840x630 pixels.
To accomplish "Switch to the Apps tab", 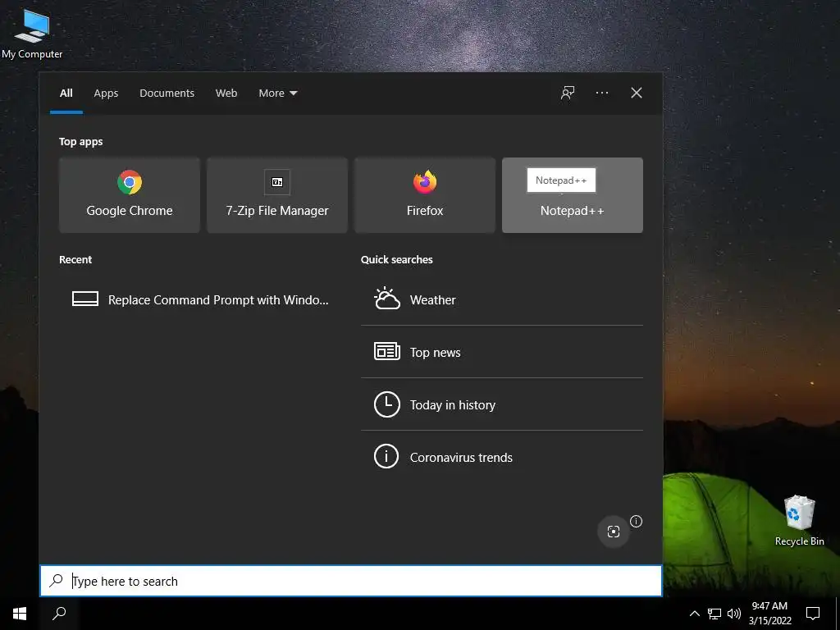I will tap(106, 94).
